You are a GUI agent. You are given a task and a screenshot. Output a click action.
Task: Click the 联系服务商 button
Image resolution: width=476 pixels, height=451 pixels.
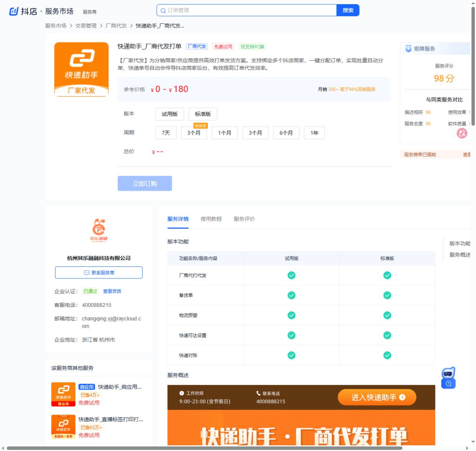[99, 273]
